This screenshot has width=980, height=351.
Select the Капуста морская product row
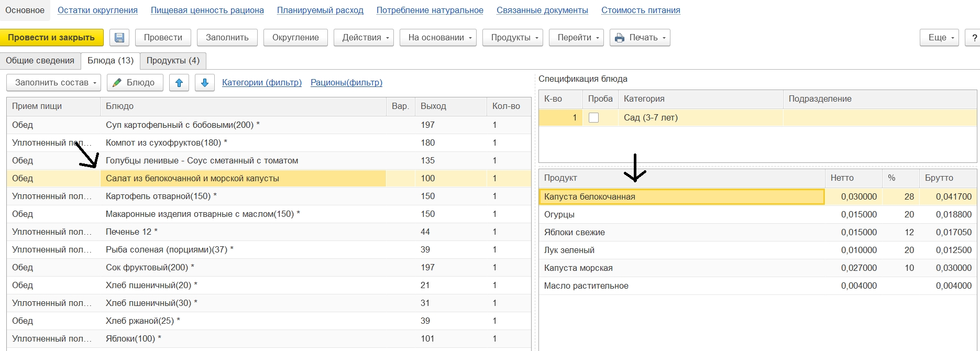coord(578,268)
